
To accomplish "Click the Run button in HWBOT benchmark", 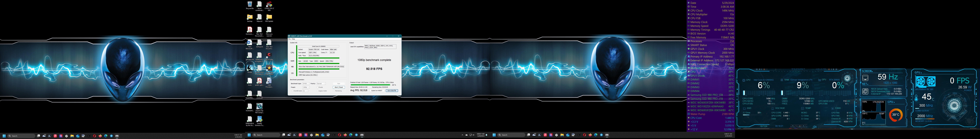I will [339, 83].
